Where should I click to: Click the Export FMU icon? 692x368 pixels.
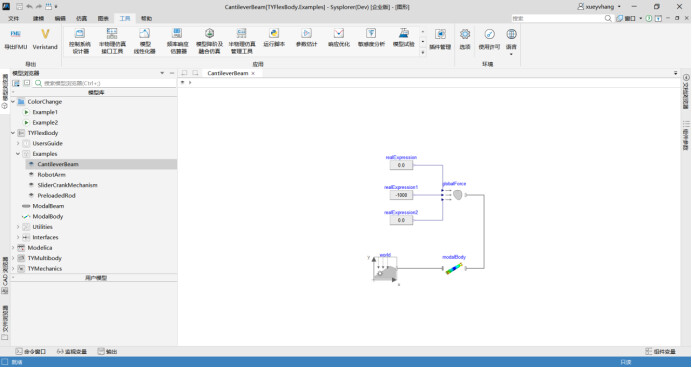click(x=15, y=34)
